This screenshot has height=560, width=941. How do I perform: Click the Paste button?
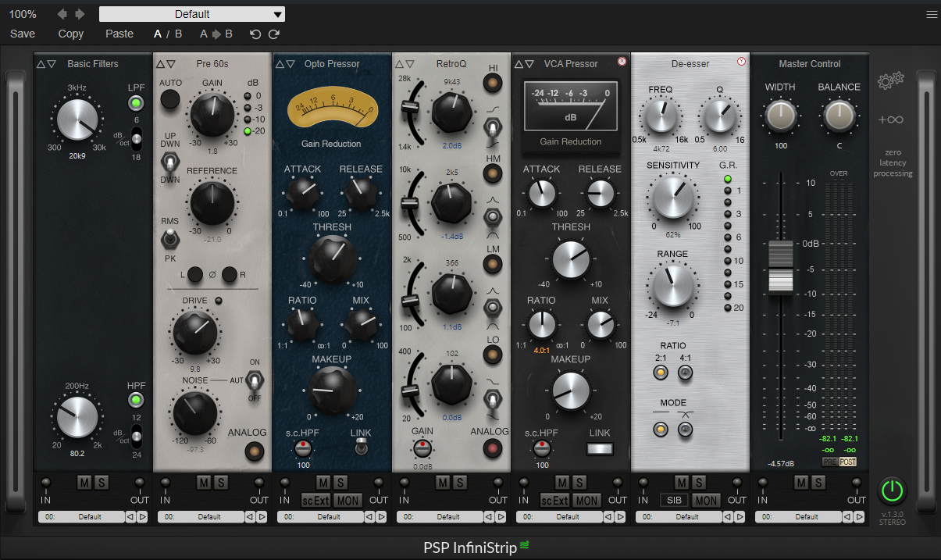(x=119, y=34)
